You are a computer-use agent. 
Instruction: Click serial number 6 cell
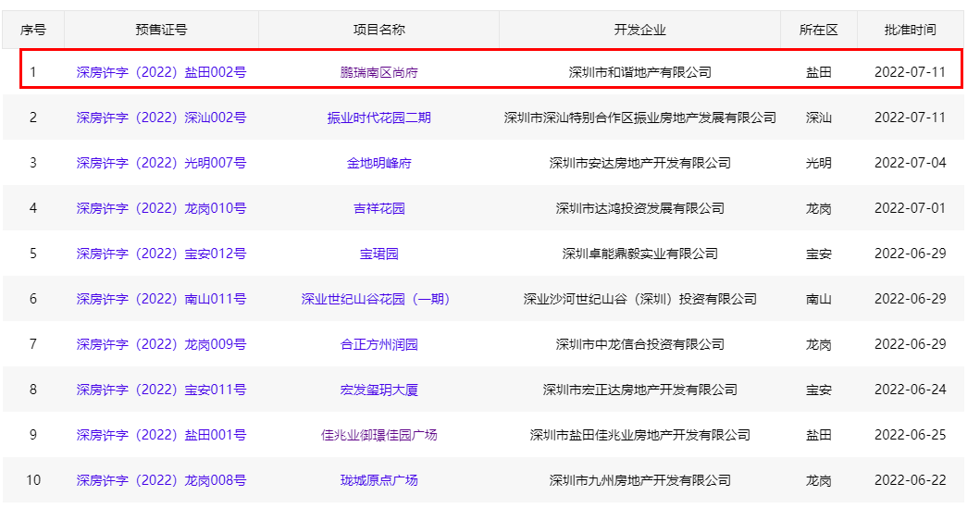[x=33, y=299]
